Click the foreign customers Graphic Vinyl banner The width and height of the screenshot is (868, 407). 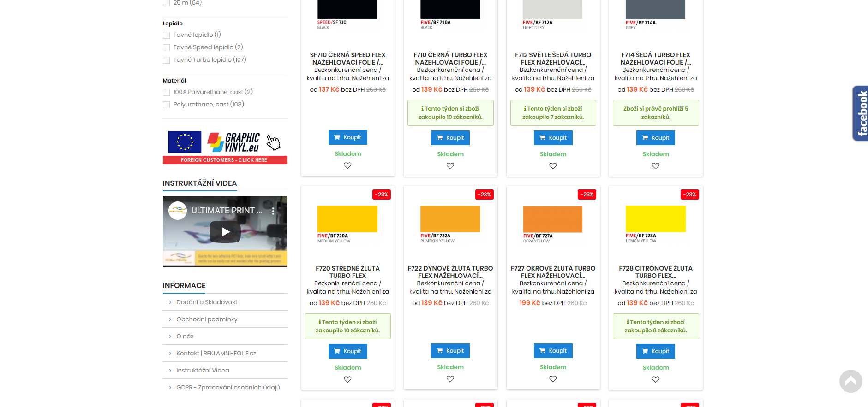[x=225, y=147]
